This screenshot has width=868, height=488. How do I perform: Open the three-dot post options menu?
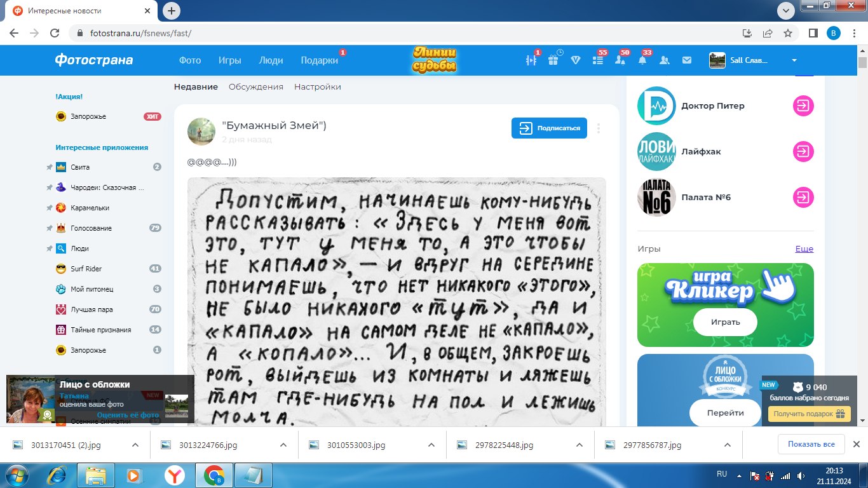point(599,128)
